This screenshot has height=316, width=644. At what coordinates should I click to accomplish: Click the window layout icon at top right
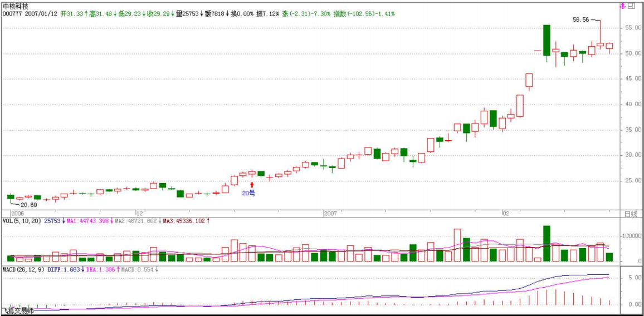pos(631,6)
